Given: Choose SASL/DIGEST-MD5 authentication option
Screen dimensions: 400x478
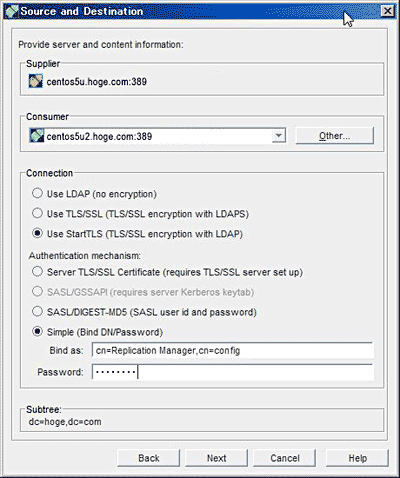Looking at the screenshot, I should click(x=37, y=312).
